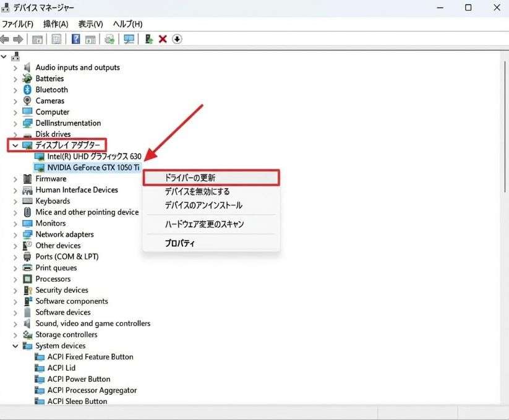This screenshot has height=420, width=509.
Task: Collapse the ディスプレイ アダプター category
Action: (x=15, y=145)
